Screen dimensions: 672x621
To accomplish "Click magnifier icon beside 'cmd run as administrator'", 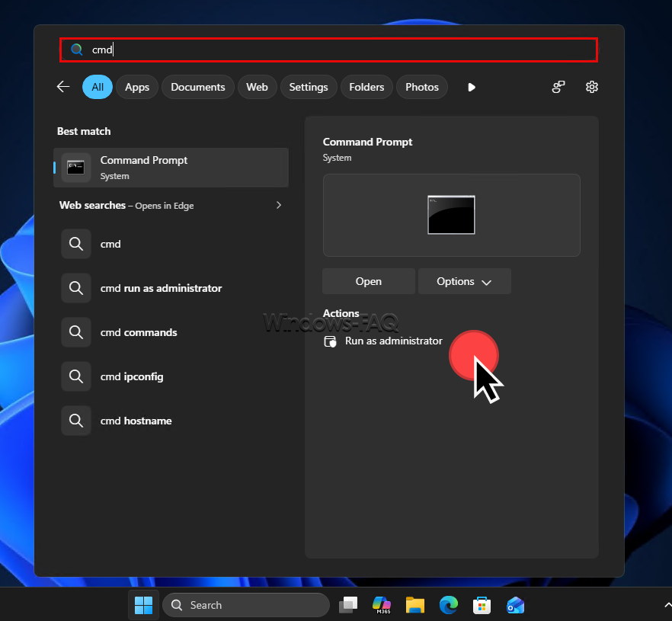I will (x=76, y=288).
